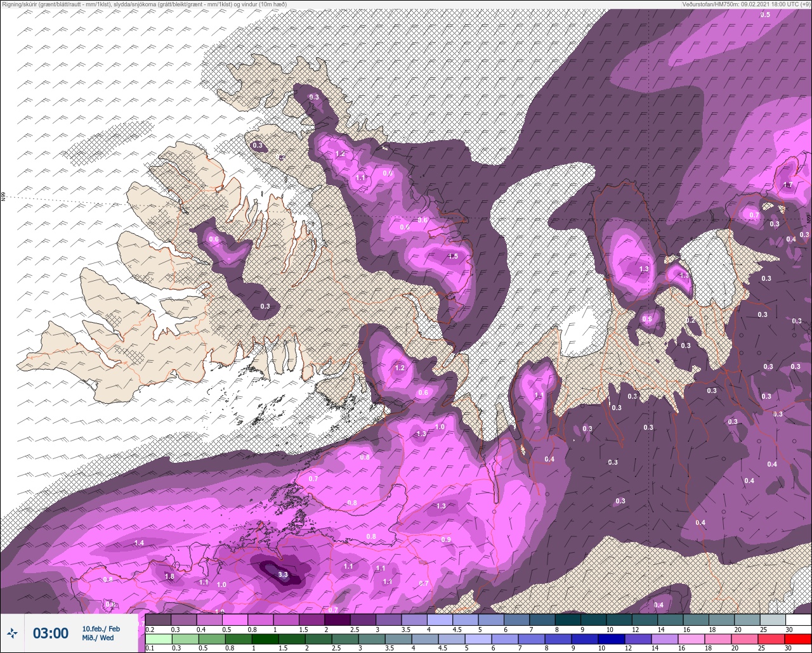
Task: Click the 3.3 precipitation maximum on the map
Action: 283,575
